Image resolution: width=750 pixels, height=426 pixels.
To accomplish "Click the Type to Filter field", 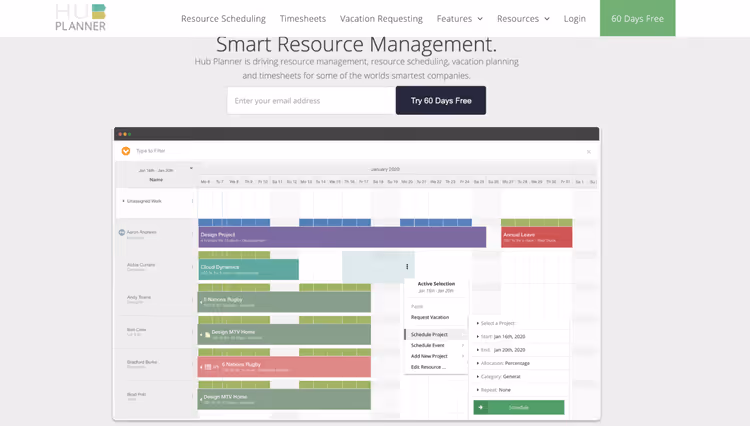I will 151,151.
